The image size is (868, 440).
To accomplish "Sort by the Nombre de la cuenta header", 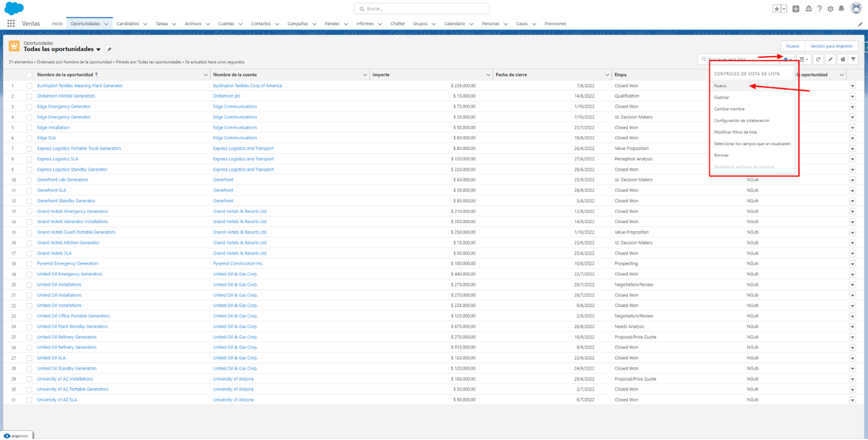I will pos(235,75).
